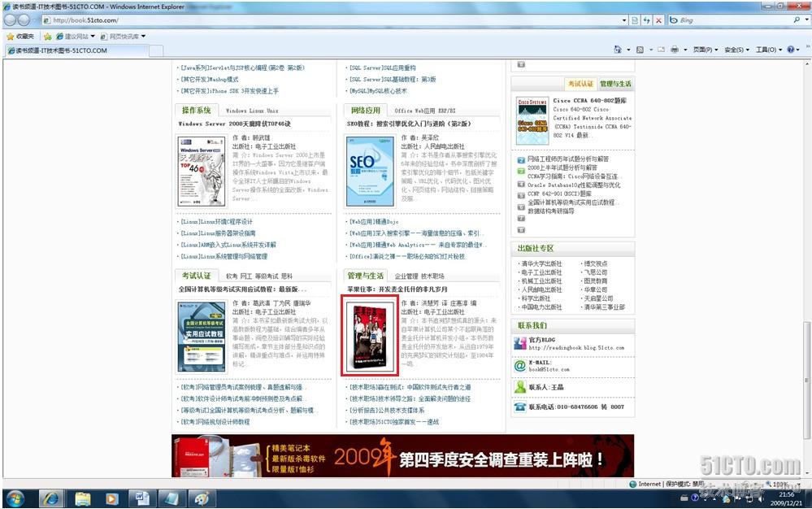
Task: Click into the Bing search box
Action: 730,20
